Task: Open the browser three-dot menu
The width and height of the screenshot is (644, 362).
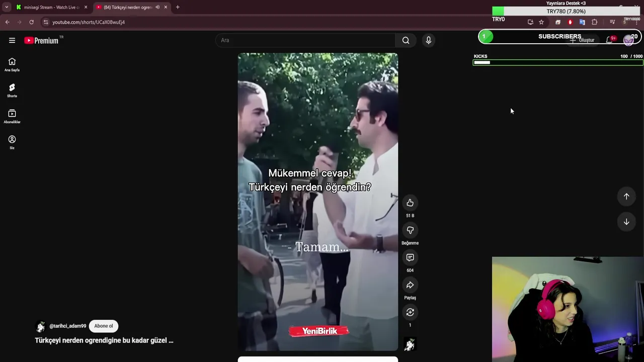Action: [636, 22]
